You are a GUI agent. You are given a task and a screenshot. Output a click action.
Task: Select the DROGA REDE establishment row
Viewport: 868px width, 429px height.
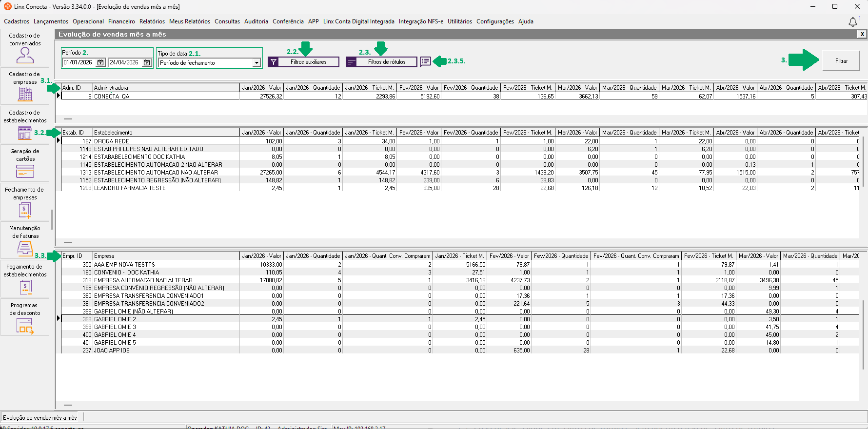[460, 141]
